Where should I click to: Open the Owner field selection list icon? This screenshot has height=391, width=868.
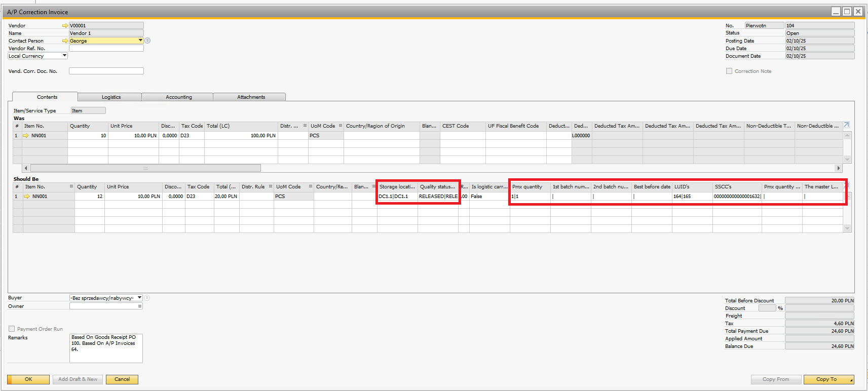140,306
